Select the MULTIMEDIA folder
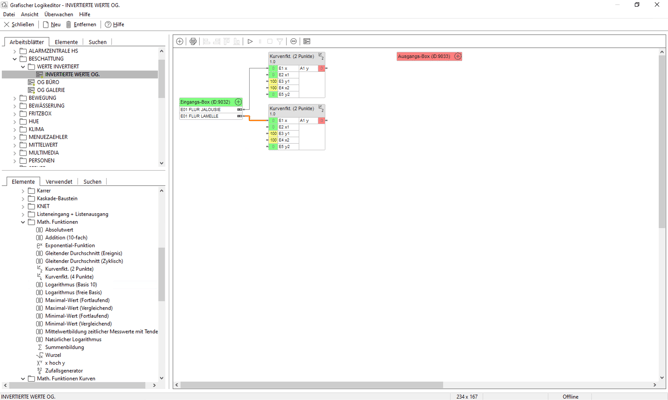The width and height of the screenshot is (668, 400). [x=43, y=153]
